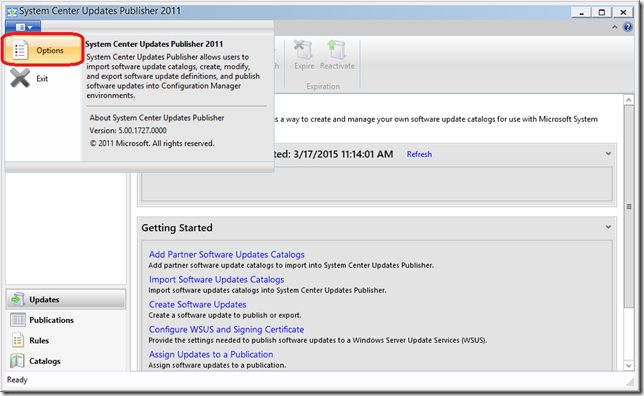Click the vertical scrollbar down arrow
644x396 pixels.
[628, 366]
